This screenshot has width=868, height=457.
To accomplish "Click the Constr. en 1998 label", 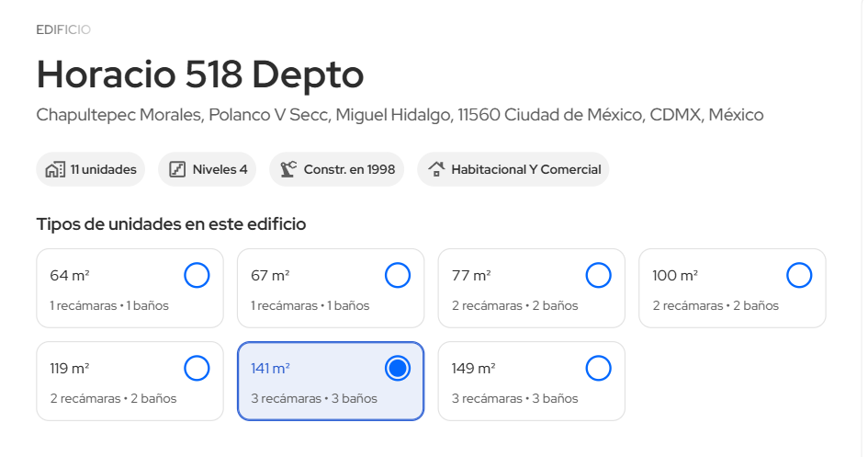I will (x=349, y=169).
